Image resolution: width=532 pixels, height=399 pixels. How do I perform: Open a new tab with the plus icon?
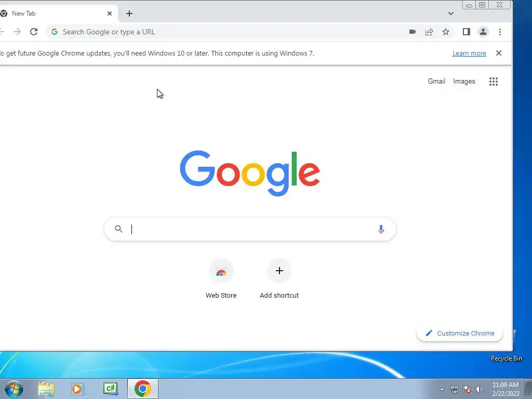129,14
